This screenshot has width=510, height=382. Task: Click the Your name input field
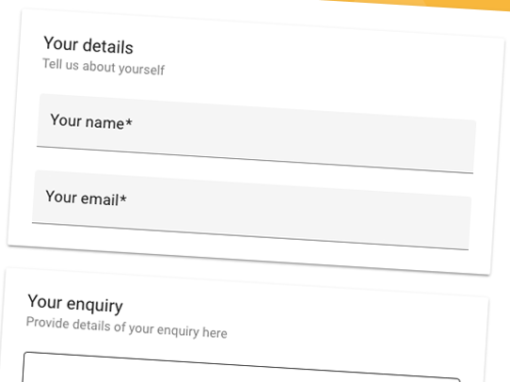[x=256, y=133]
